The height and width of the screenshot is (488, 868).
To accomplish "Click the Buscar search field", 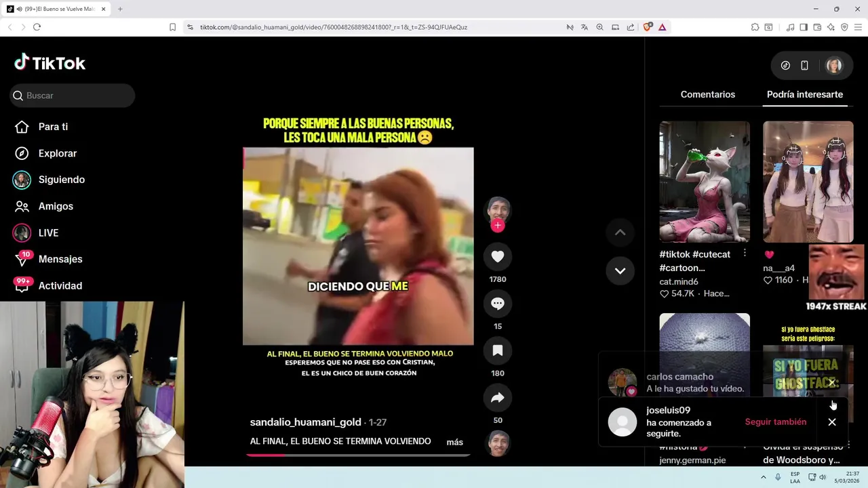I will (x=73, y=96).
